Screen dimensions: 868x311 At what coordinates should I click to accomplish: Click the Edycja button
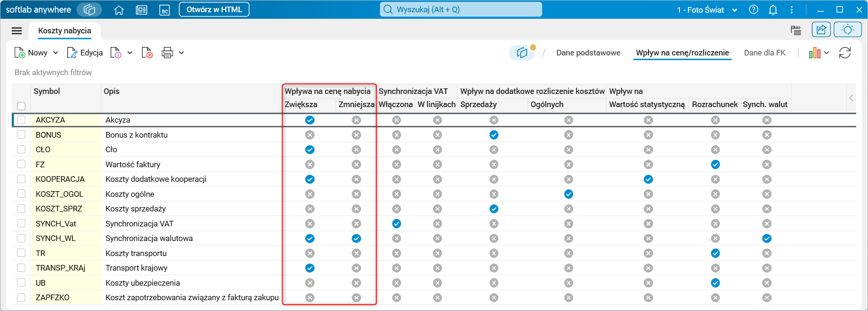click(x=85, y=53)
